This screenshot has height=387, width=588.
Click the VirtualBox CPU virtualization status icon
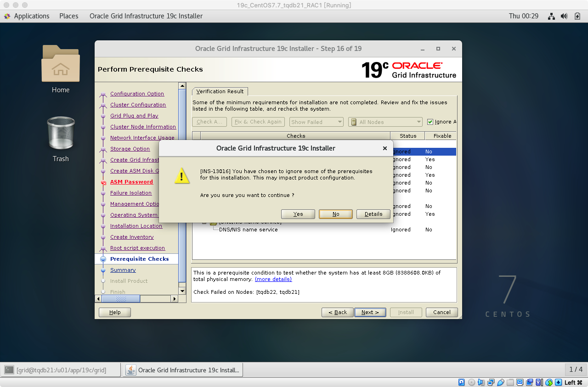tap(539, 382)
